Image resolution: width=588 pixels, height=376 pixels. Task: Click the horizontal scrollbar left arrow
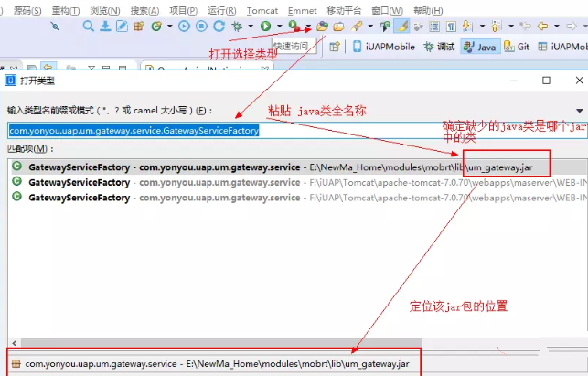click(x=15, y=343)
